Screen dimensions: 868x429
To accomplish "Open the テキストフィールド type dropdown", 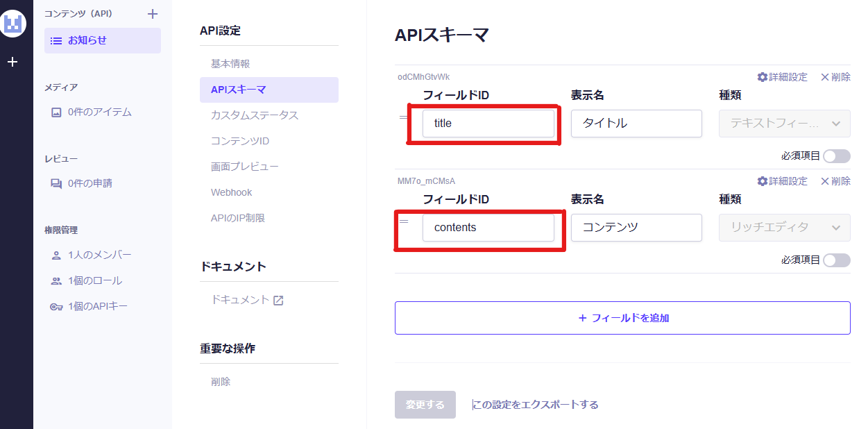I will [784, 124].
